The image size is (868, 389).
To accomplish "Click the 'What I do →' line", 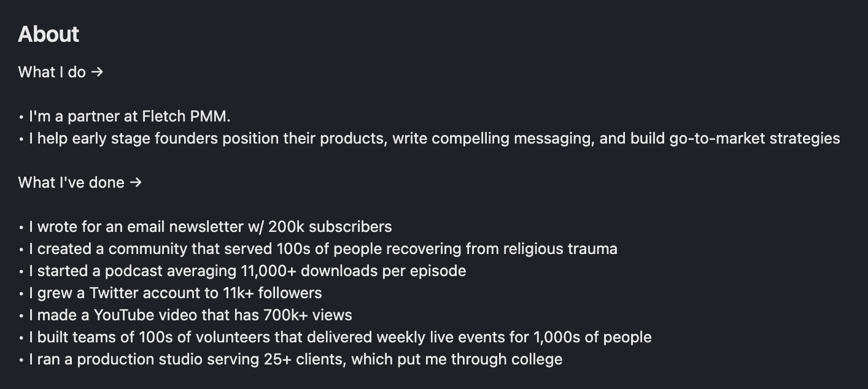I will pyautogui.click(x=61, y=72).
